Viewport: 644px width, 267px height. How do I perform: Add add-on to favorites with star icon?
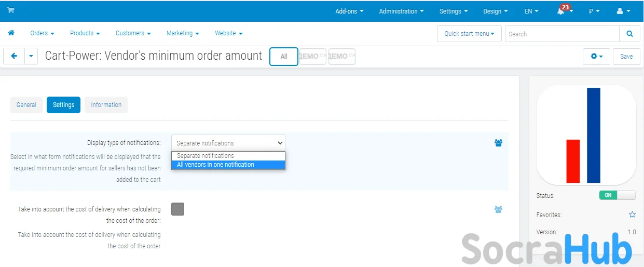pyautogui.click(x=632, y=215)
